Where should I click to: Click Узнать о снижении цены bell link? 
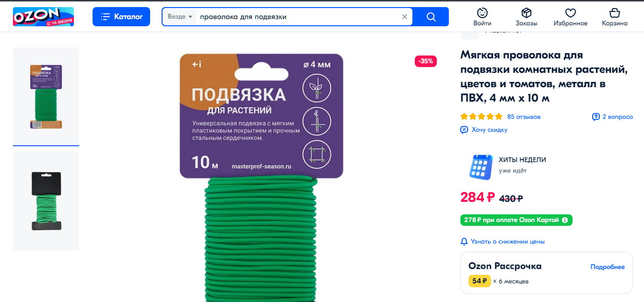503,242
